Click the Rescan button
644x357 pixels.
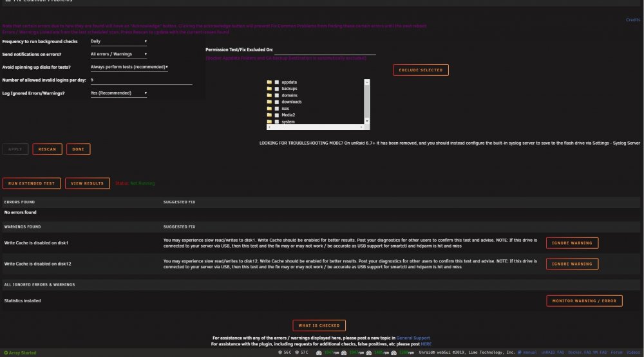[x=47, y=149]
